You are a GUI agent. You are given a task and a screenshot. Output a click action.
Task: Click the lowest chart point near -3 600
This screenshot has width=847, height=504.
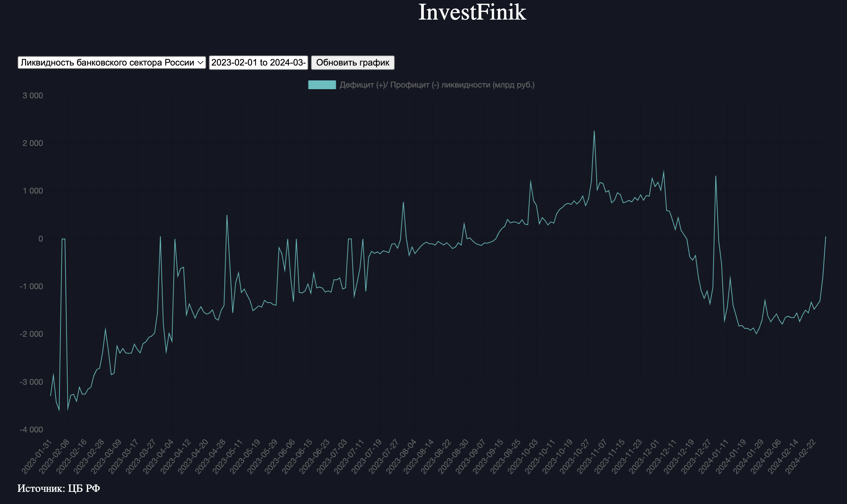point(59,410)
